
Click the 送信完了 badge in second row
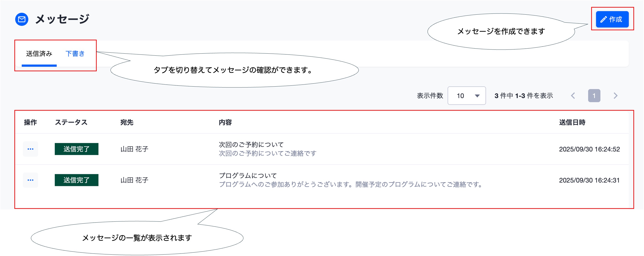pos(77,180)
